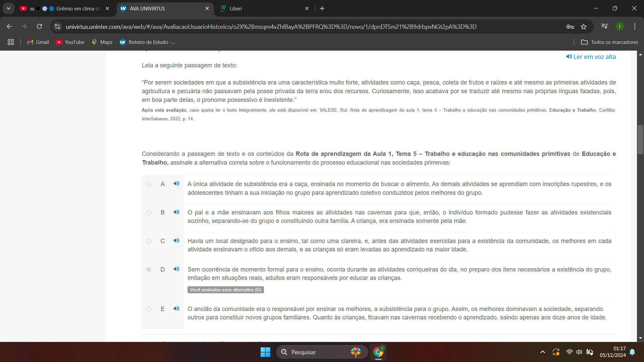Click the page vertical scrollbar thumb

coord(640,139)
